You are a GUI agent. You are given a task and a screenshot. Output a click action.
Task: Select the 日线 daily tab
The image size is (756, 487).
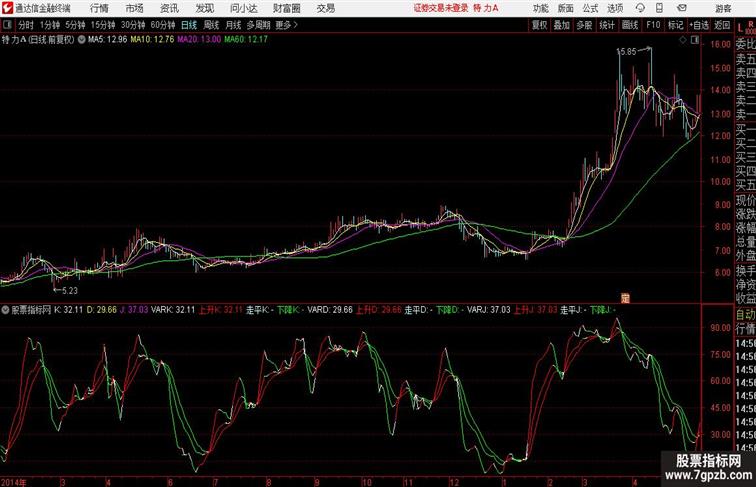[189, 25]
